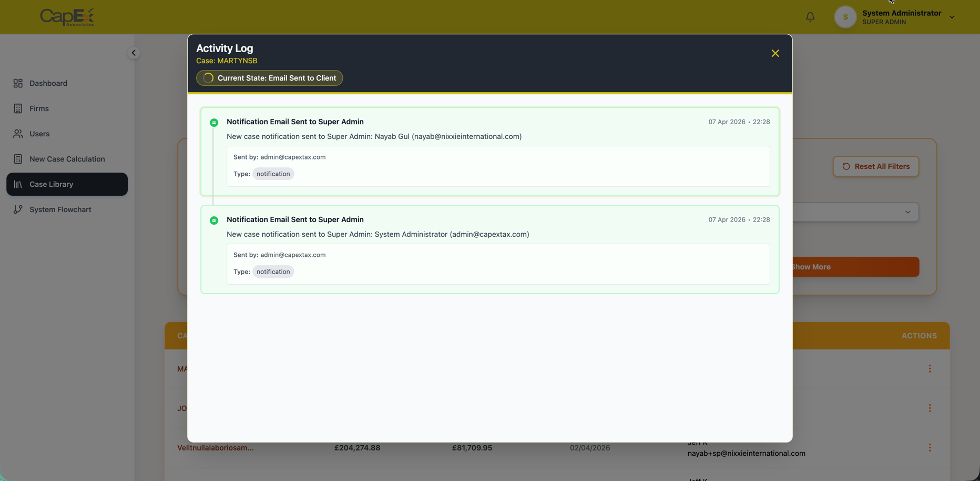Click the Users icon in the sidebar
The width and height of the screenshot is (980, 481).
18,134
